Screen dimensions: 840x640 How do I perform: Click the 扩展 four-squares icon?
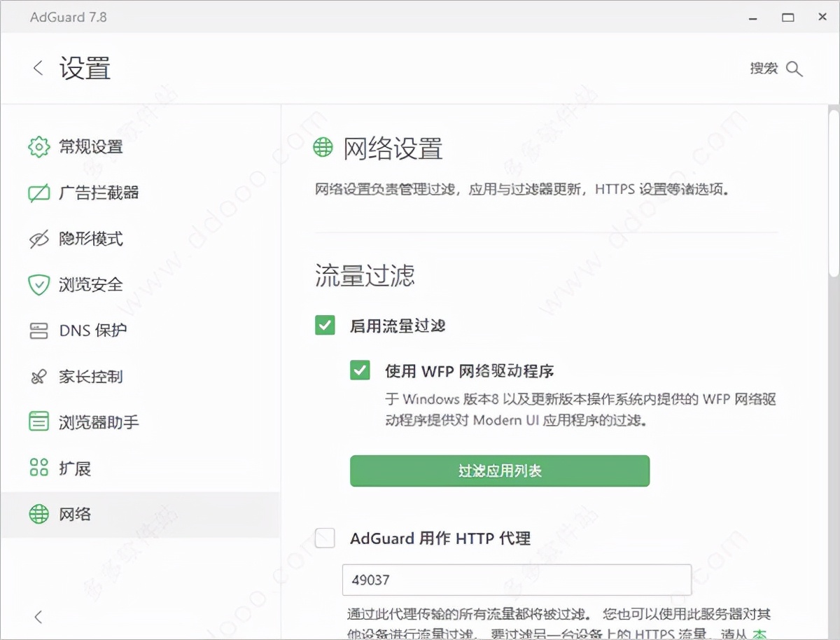(x=38, y=468)
